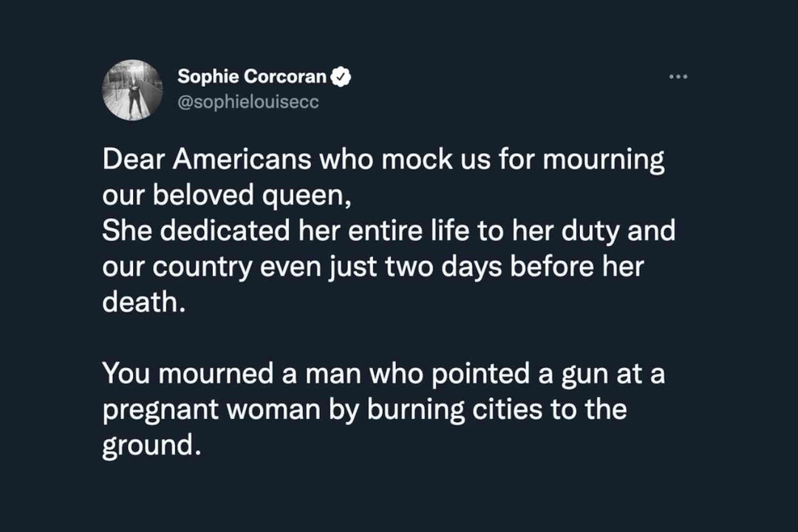Image resolution: width=798 pixels, height=532 pixels.
Task: Click the line starting "Dear Americans who mock"
Action: click(x=383, y=160)
